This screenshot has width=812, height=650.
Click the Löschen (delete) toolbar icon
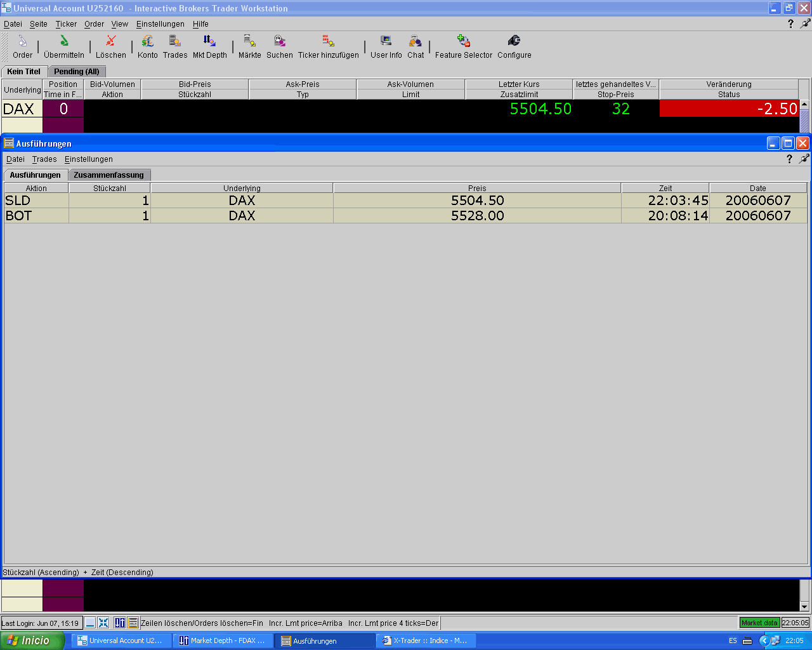(111, 47)
